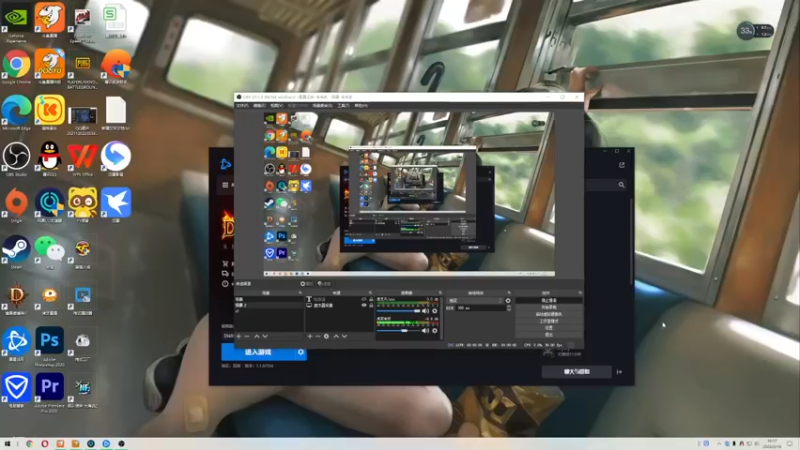Pop out the Scenes dock with its header icon

(300, 292)
